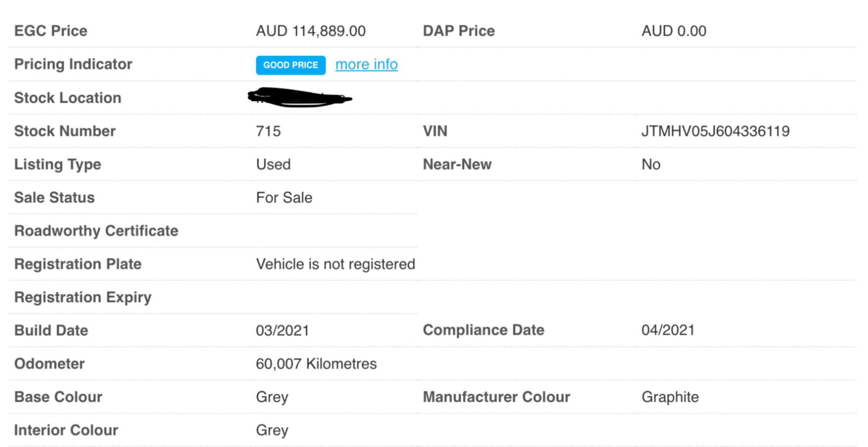Click the EGC Price amount AUD 114,889.00
Image resolution: width=868 pixels, height=447 pixels.
(311, 31)
